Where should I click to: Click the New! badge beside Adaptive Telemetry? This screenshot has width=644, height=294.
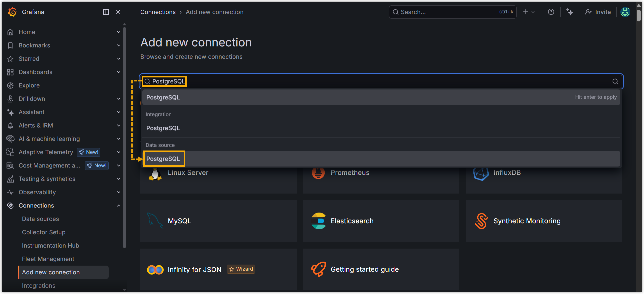click(89, 152)
